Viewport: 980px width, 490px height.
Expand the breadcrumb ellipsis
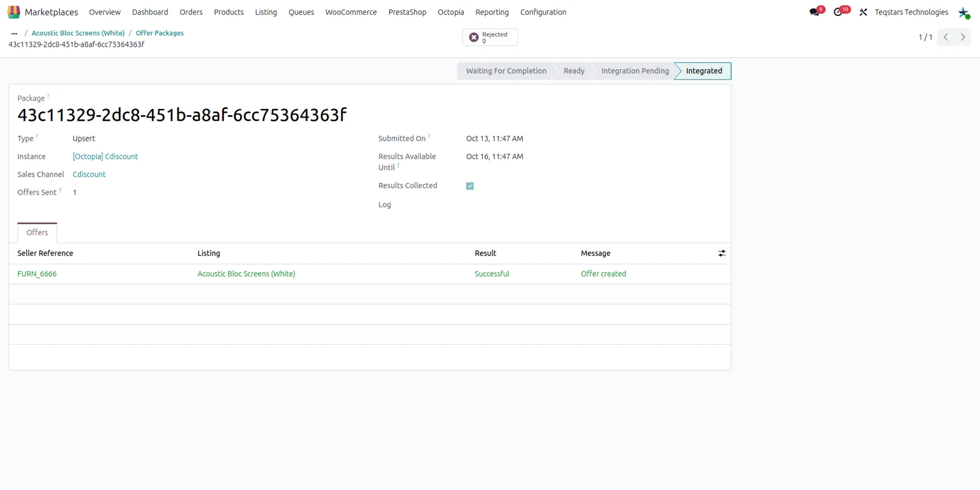pyautogui.click(x=14, y=33)
